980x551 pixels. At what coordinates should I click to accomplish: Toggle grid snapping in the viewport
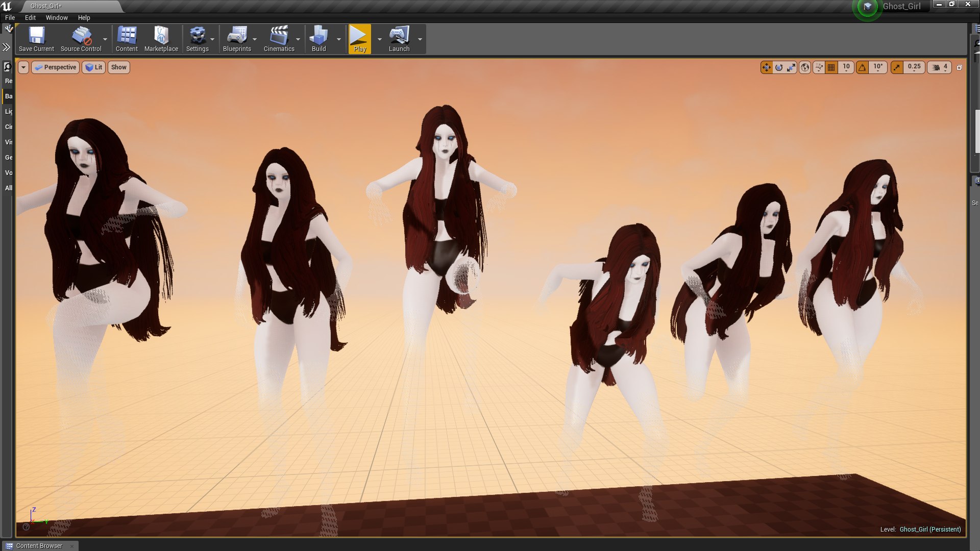tap(831, 67)
